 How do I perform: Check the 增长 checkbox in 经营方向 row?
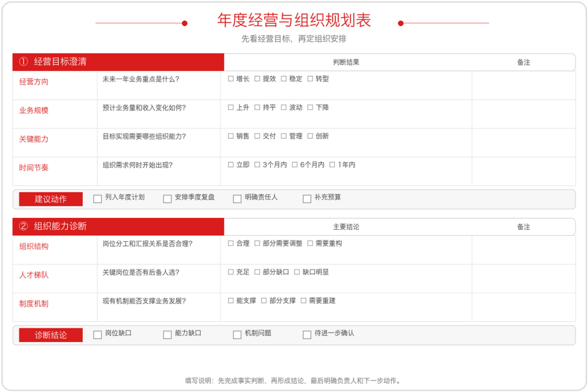tap(231, 79)
